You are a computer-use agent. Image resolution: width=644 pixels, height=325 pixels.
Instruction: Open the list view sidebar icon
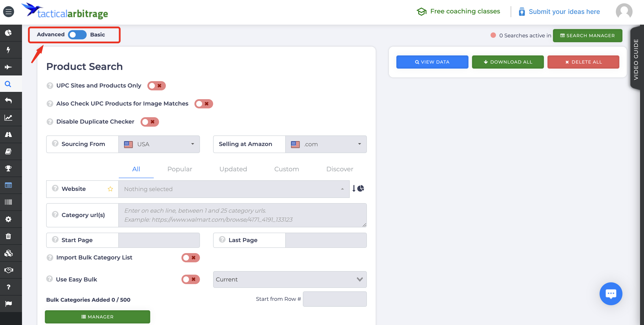[9, 185]
